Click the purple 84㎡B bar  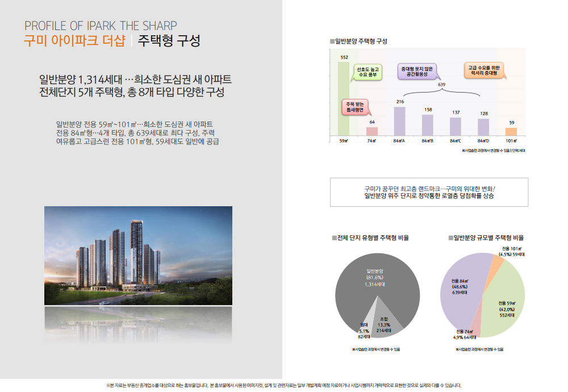click(x=428, y=126)
